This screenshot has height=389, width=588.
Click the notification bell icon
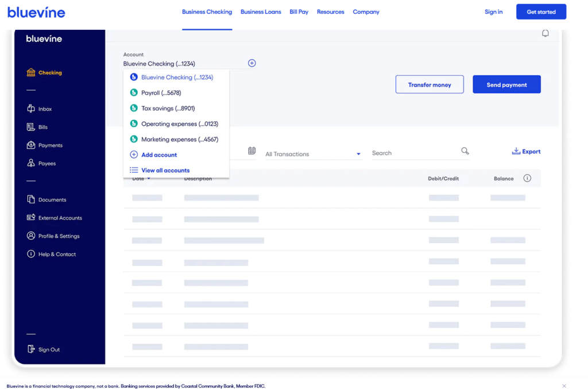(546, 33)
